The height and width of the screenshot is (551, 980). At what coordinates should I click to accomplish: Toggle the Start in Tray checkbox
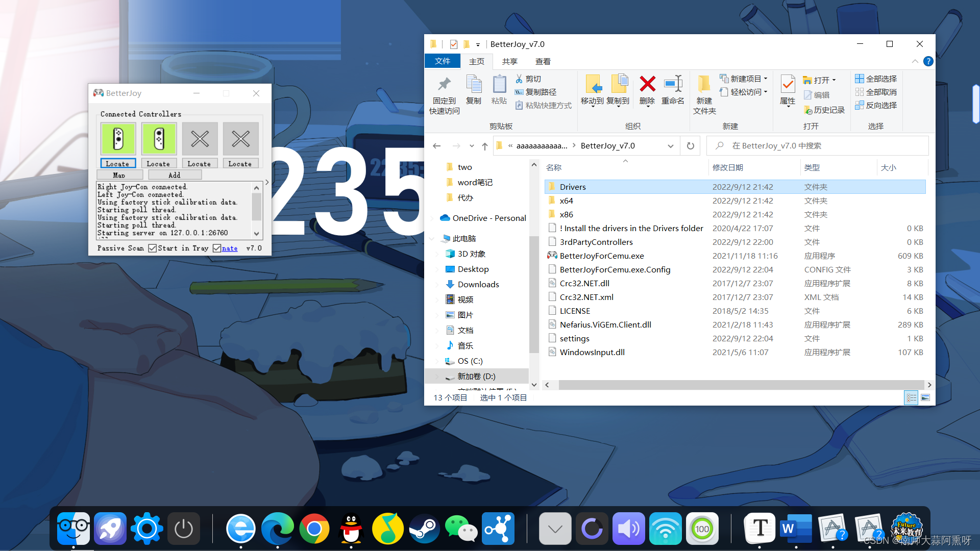pos(217,248)
